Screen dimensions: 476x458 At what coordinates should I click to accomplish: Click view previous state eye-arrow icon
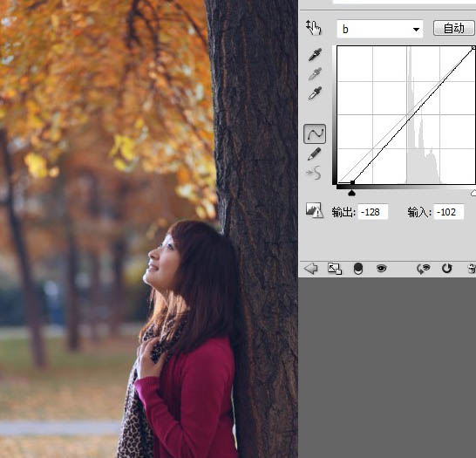point(423,269)
